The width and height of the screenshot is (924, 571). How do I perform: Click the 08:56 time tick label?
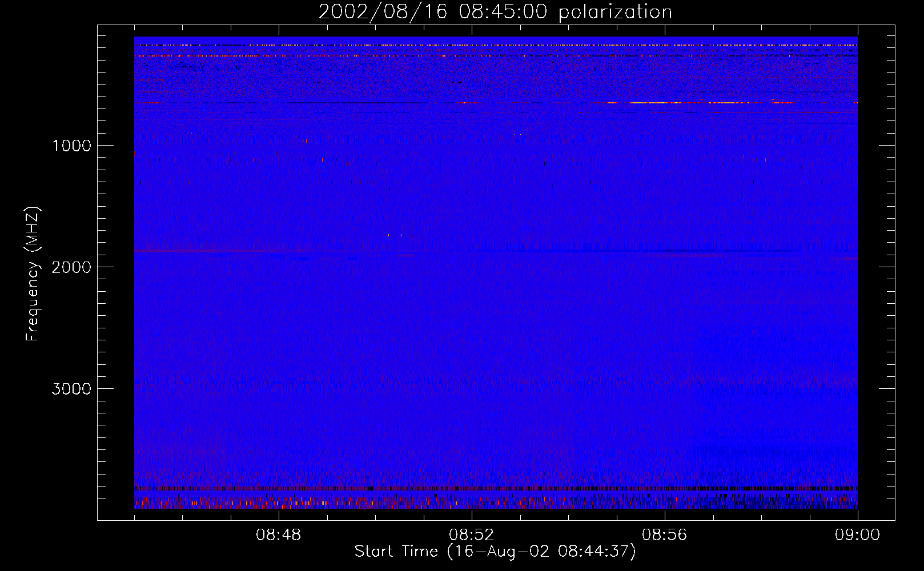665,535
